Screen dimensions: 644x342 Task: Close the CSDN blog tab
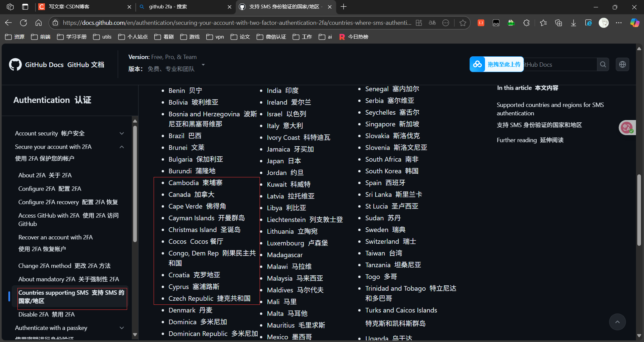coord(129,7)
